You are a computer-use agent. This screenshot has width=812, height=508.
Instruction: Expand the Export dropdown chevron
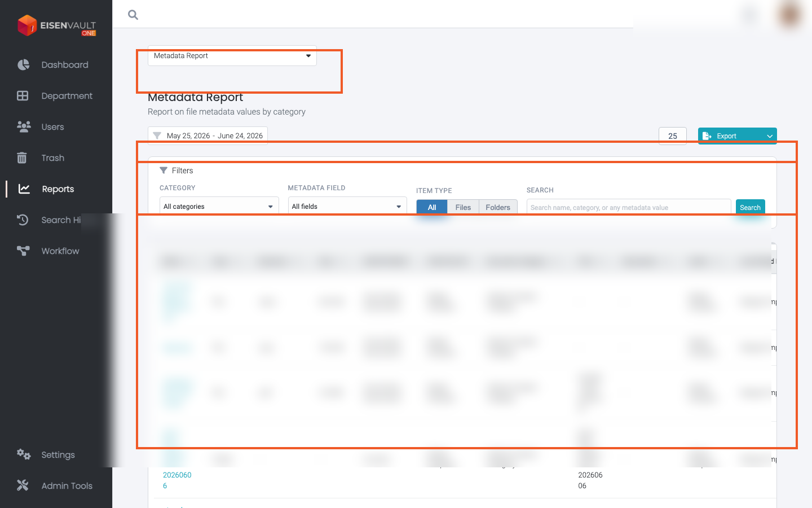click(770, 136)
